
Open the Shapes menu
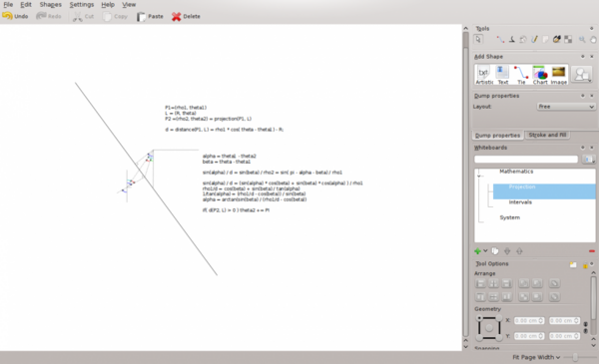click(51, 5)
